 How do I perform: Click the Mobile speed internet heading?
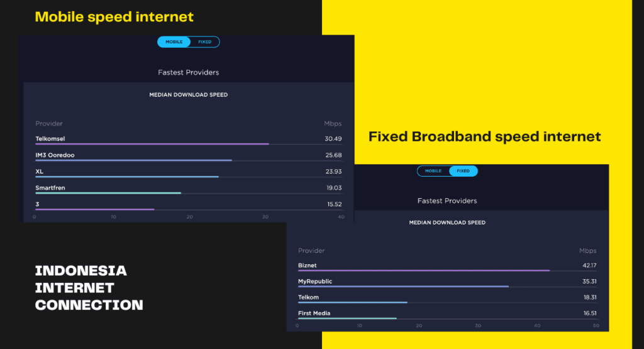click(x=114, y=17)
